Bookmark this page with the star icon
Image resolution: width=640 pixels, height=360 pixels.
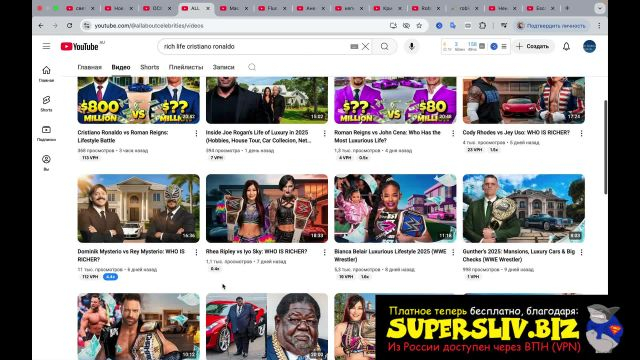click(x=419, y=26)
